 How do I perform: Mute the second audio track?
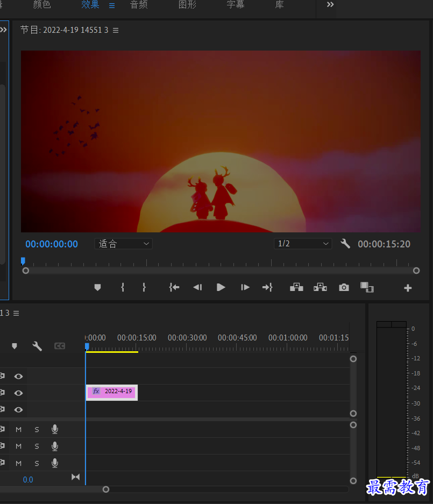click(19, 446)
